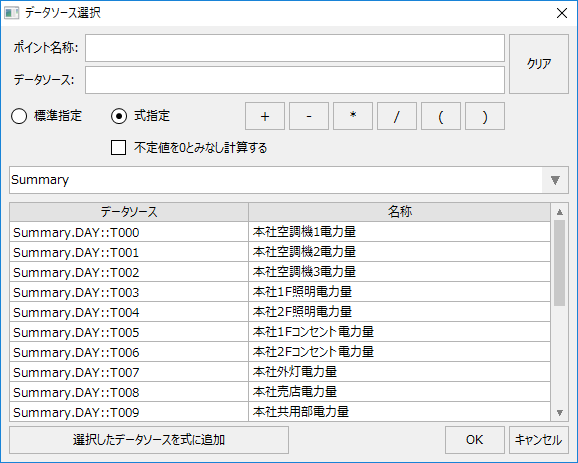Viewport: 578px width, 463px height.
Task: Add a closing parenthesis
Action: [x=485, y=116]
